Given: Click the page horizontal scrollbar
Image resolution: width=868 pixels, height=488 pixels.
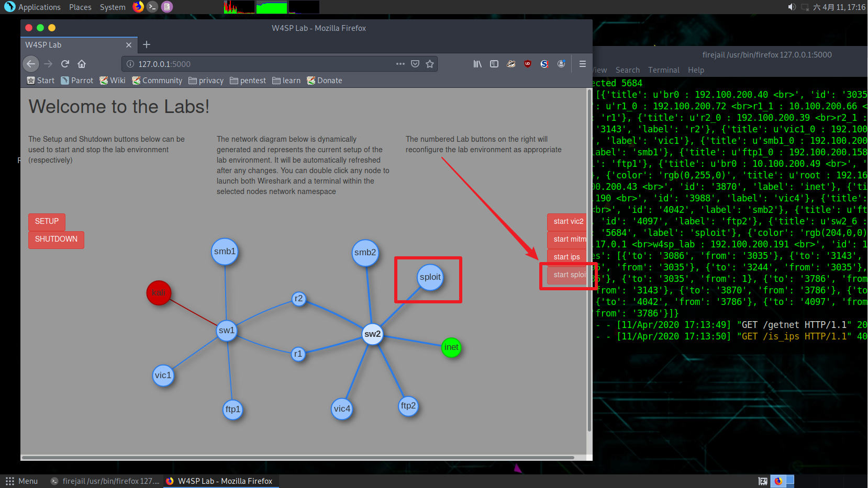Looking at the screenshot, I should [297, 458].
